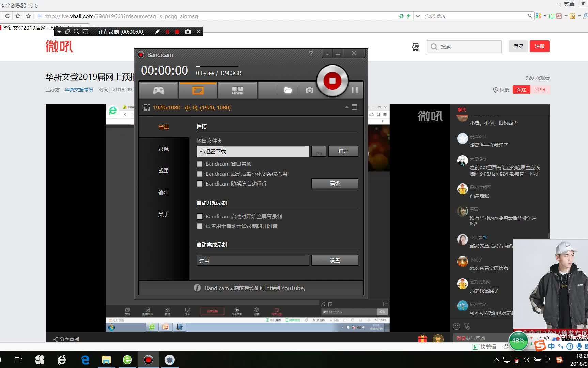Click the 搜索 field on the vhall page

tap(464, 47)
